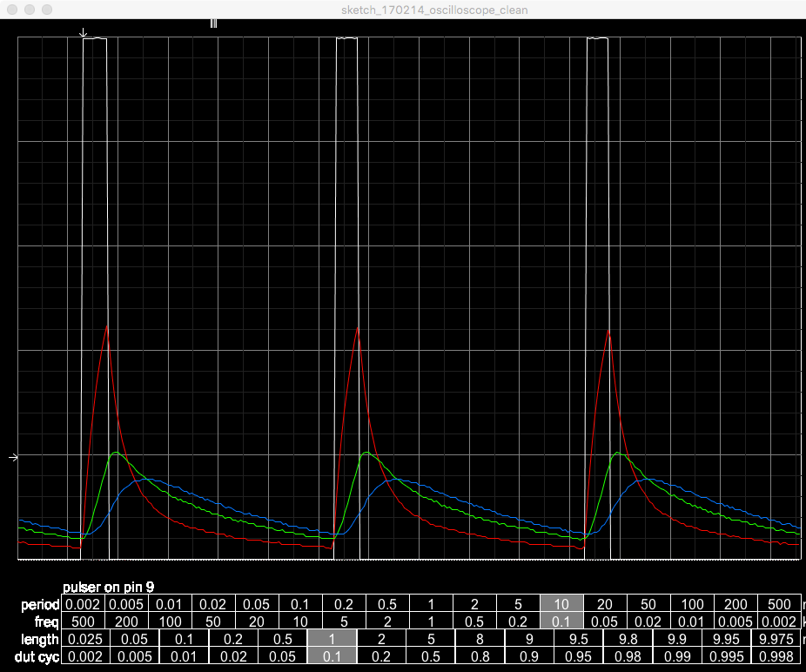Pick 0.5 in the length row
The height and width of the screenshot is (672, 806).
[283, 639]
